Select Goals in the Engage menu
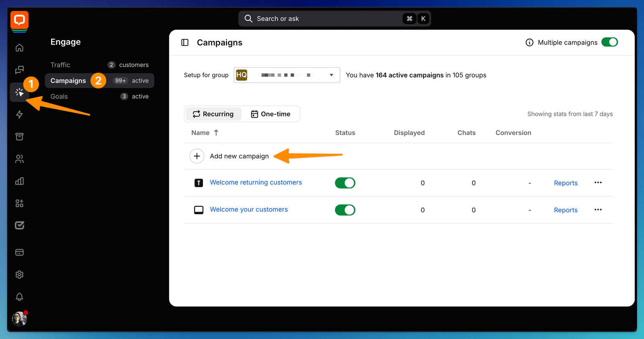Viewport: 644px width, 339px height. pyautogui.click(x=59, y=97)
